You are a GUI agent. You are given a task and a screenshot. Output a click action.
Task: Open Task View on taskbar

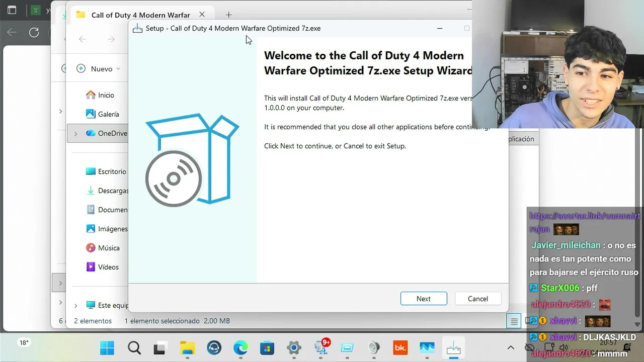coord(160,348)
